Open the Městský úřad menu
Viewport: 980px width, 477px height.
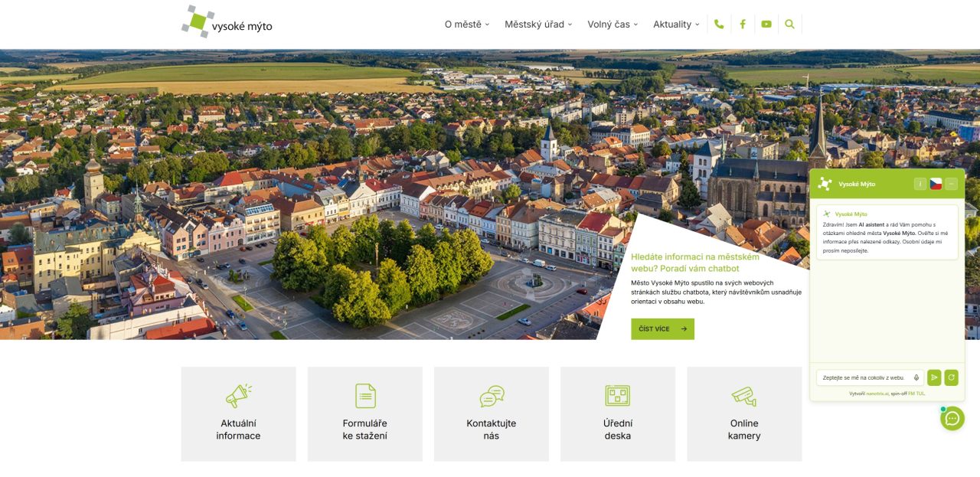tap(537, 24)
